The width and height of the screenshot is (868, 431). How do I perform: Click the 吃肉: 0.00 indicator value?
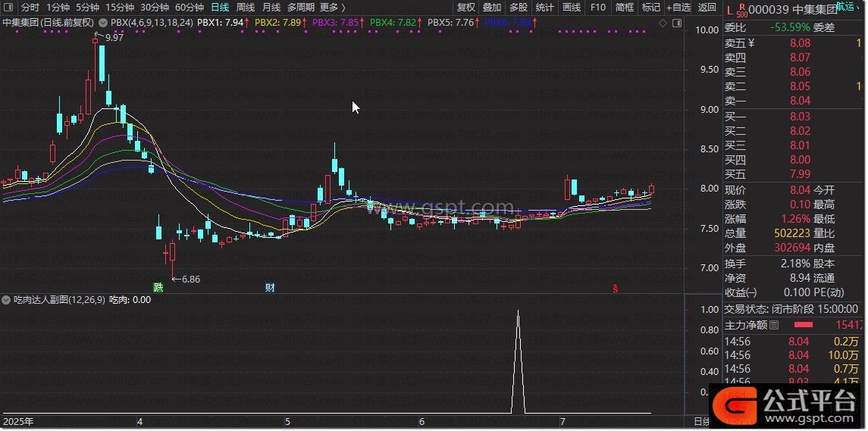tap(130, 300)
